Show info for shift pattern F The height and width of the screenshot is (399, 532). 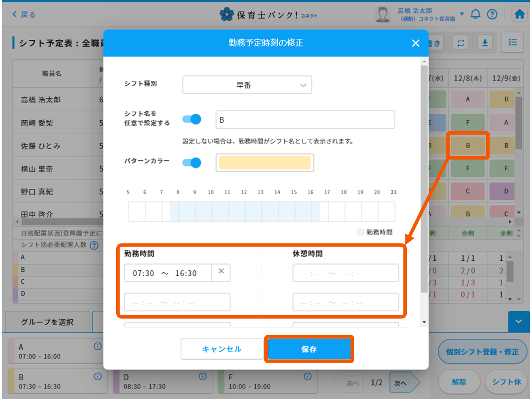click(307, 376)
